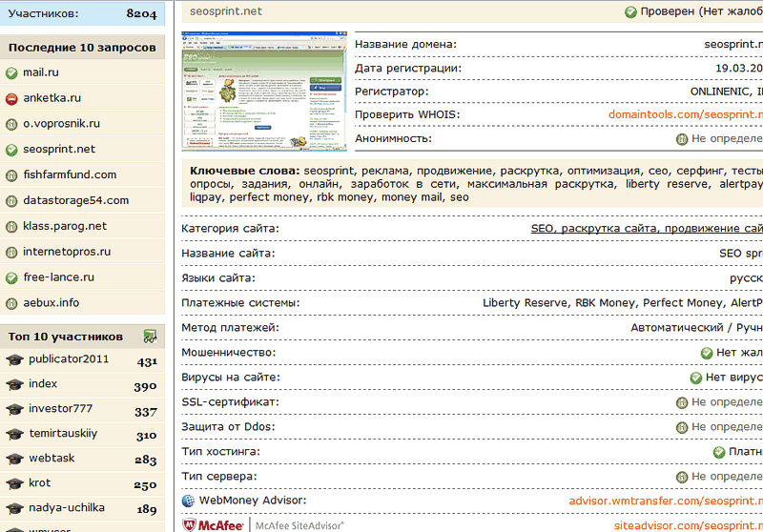Open anketka.ru from recent requests

click(52, 98)
